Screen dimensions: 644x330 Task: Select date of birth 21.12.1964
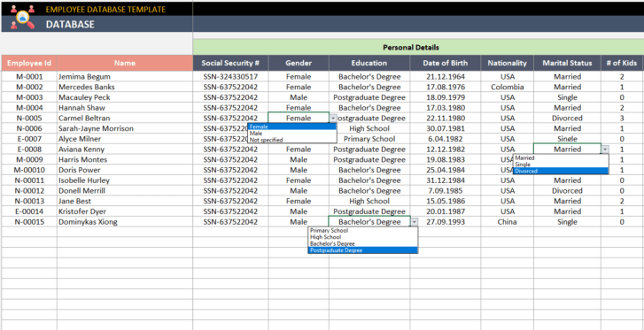tap(446, 77)
